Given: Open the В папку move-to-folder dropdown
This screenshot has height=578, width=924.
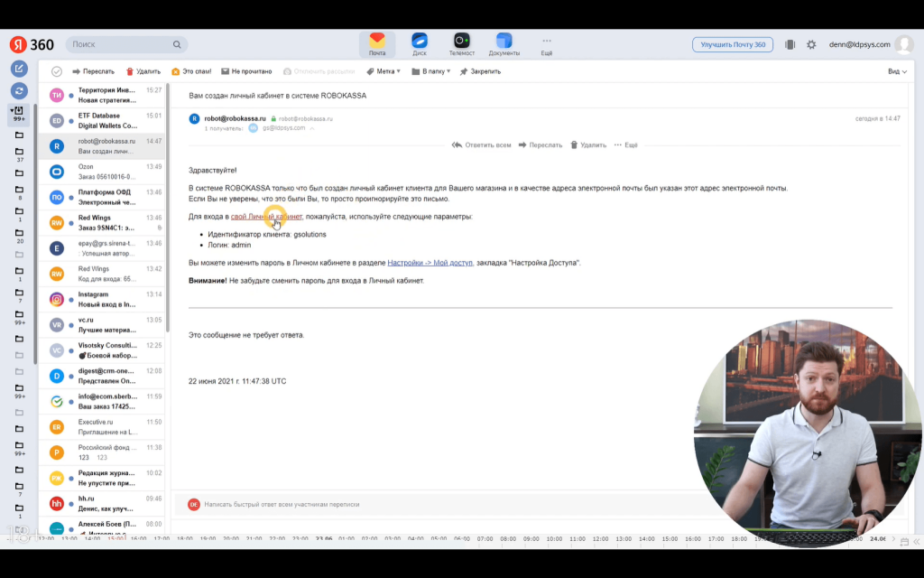Looking at the screenshot, I should tap(430, 71).
